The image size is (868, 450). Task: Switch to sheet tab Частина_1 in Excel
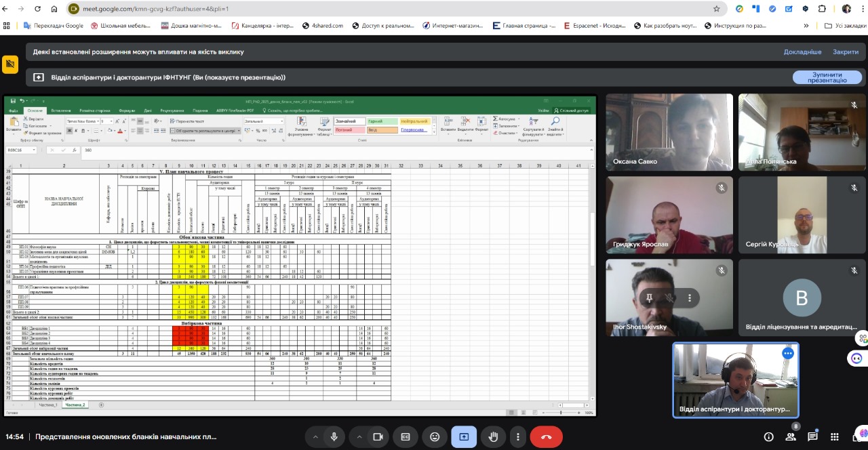48,405
